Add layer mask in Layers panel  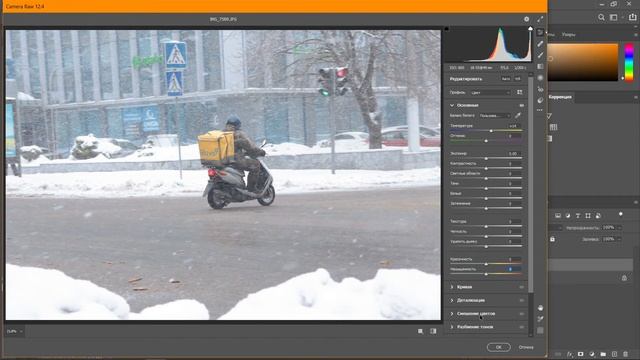[580, 354]
